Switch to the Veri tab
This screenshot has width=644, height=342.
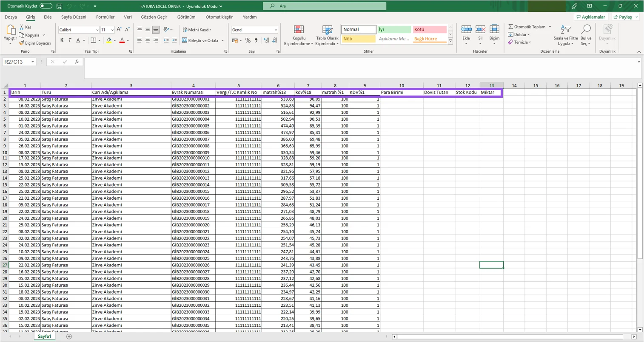(x=128, y=17)
